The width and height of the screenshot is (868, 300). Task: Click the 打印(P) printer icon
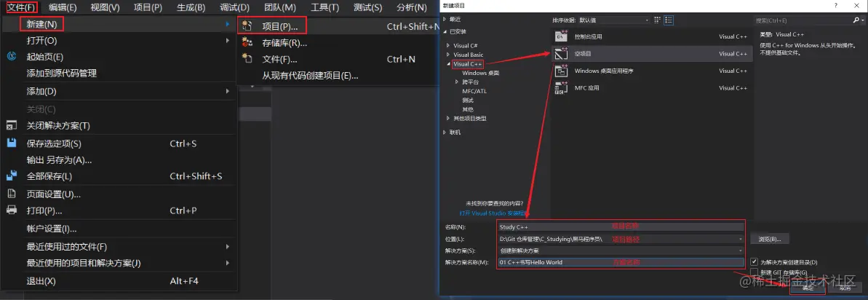(x=12, y=210)
